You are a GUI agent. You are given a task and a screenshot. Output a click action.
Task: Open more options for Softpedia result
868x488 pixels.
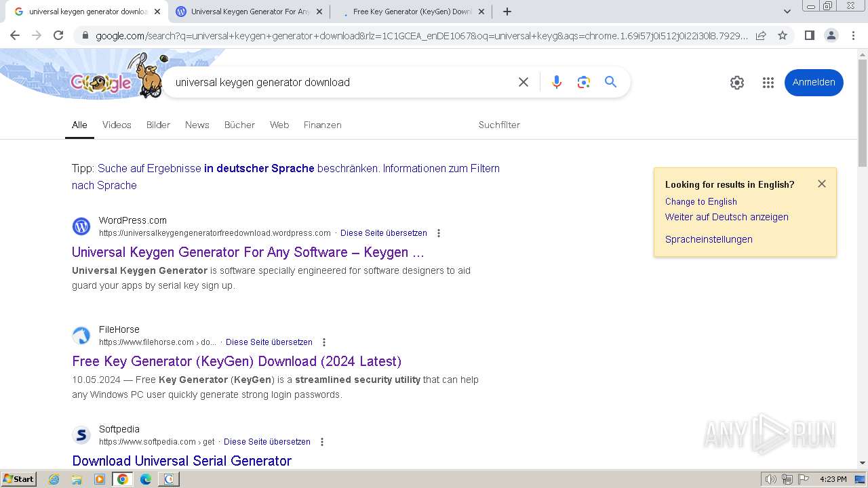322,442
